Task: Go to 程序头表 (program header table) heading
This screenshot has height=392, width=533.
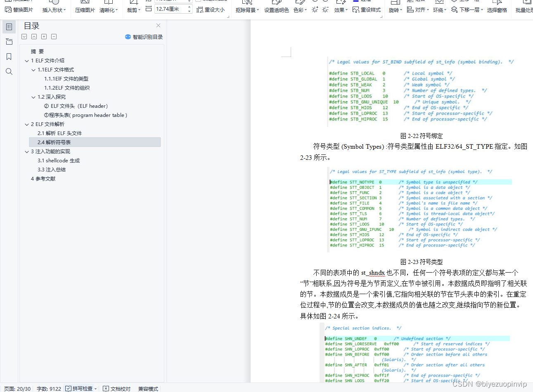Action: click(x=85, y=115)
